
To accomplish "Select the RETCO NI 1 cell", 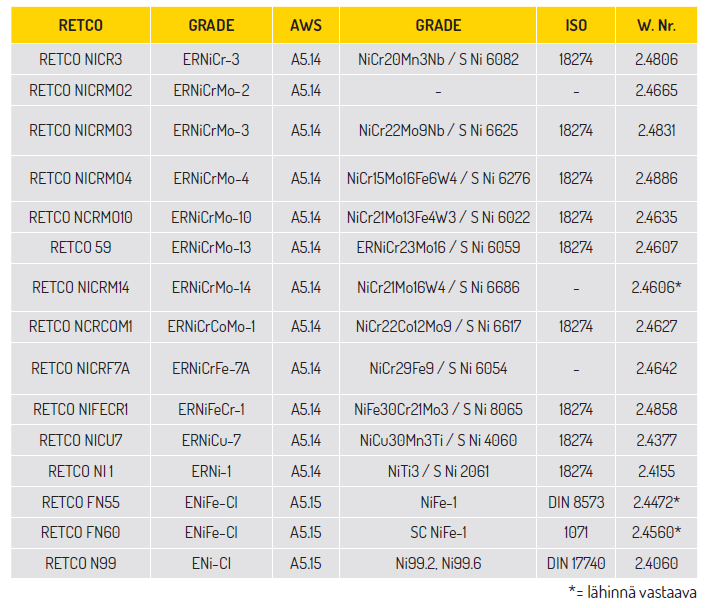I will [81, 472].
